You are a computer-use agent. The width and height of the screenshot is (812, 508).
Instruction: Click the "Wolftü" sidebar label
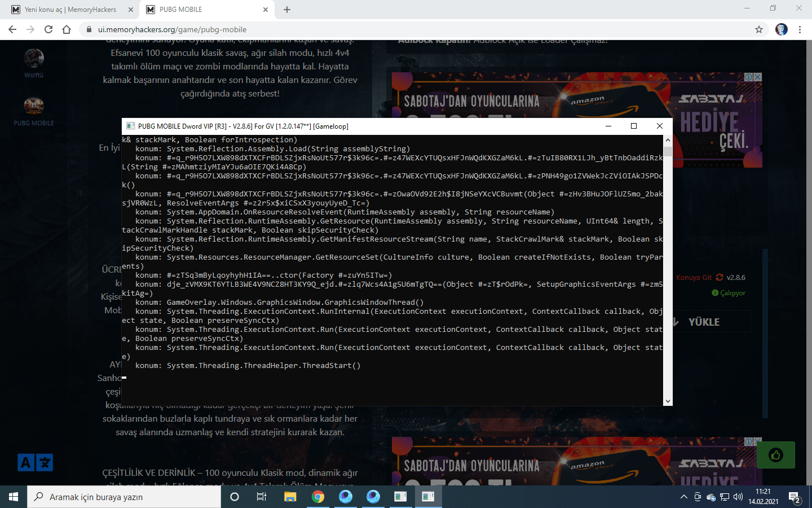pyautogui.click(x=34, y=75)
